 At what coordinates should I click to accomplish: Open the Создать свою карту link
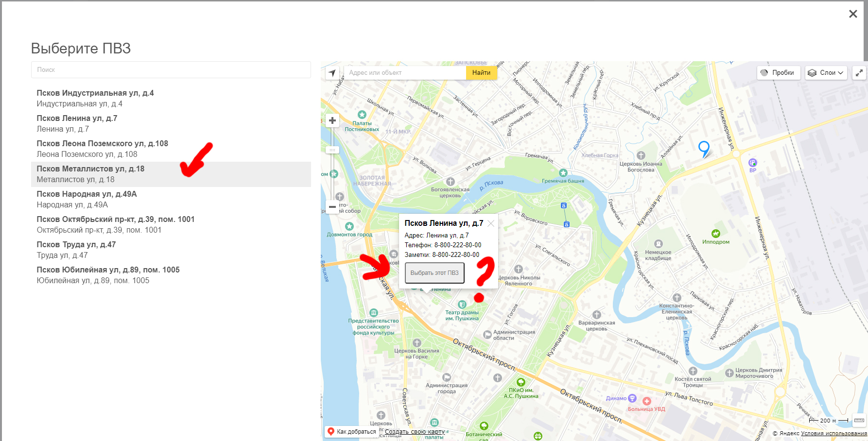pyautogui.click(x=415, y=431)
